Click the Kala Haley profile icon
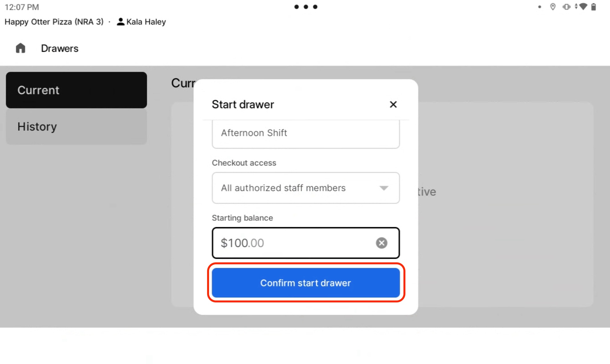Image resolution: width=610 pixels, height=364 pixels. [120, 22]
